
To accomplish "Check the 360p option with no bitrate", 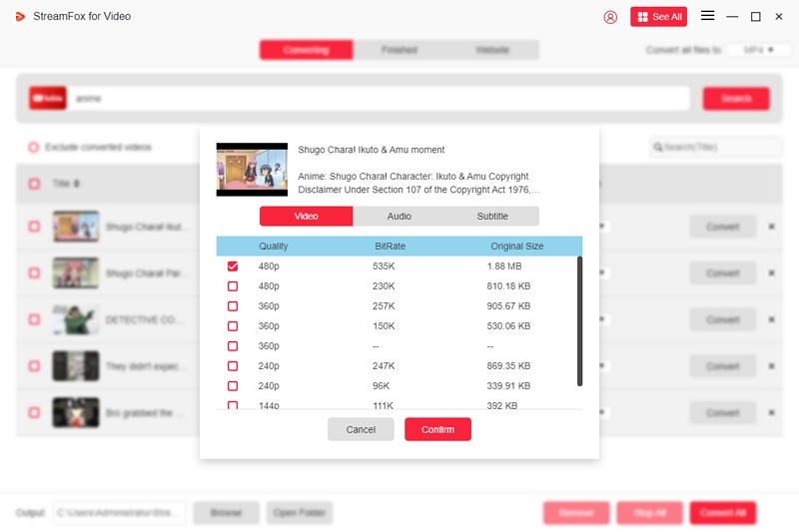I will click(233, 346).
